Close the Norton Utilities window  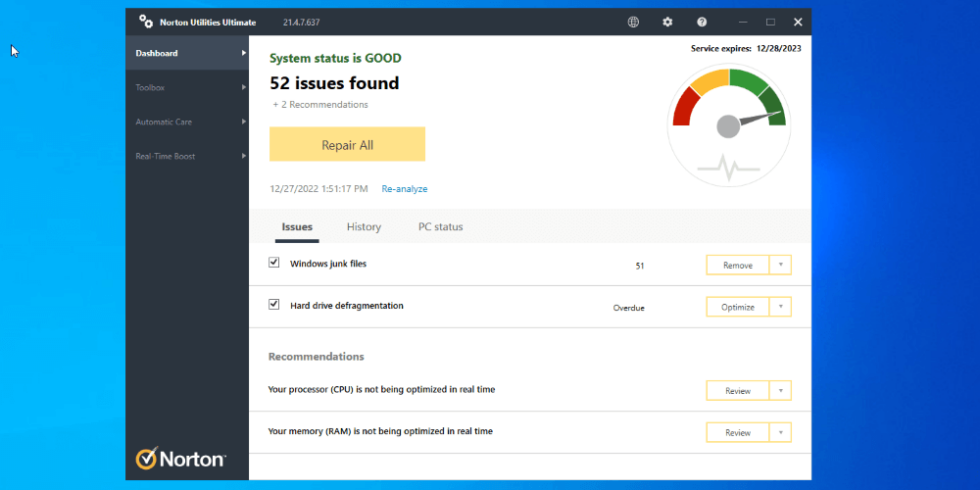[x=798, y=22]
